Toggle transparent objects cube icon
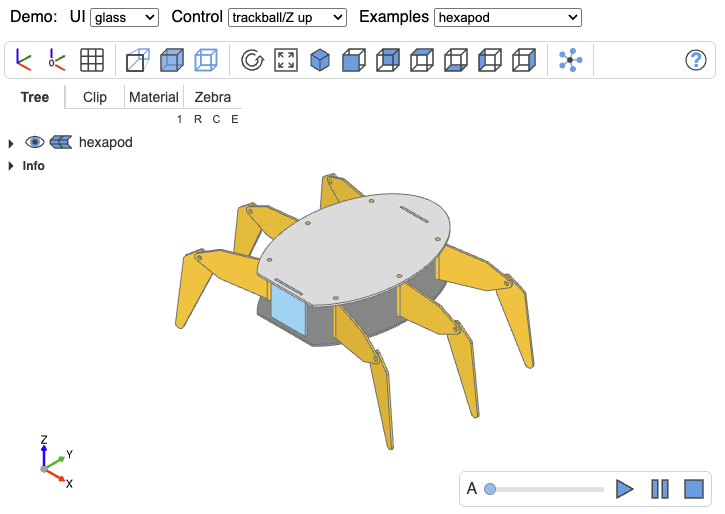 pos(172,60)
